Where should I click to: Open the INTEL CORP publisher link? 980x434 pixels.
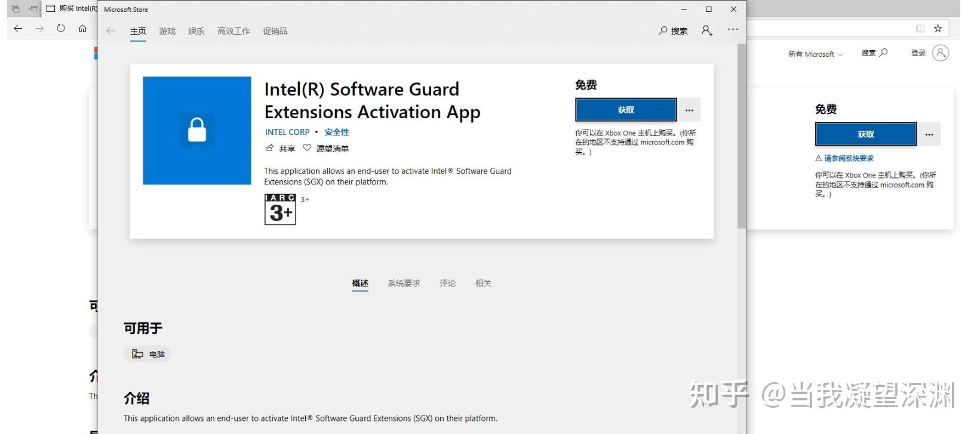pyautogui.click(x=287, y=132)
